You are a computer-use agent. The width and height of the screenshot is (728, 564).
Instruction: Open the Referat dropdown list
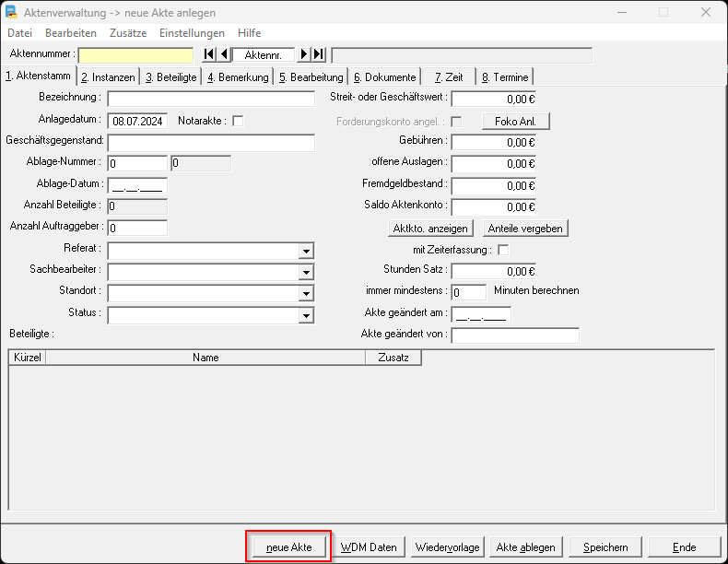306,252
